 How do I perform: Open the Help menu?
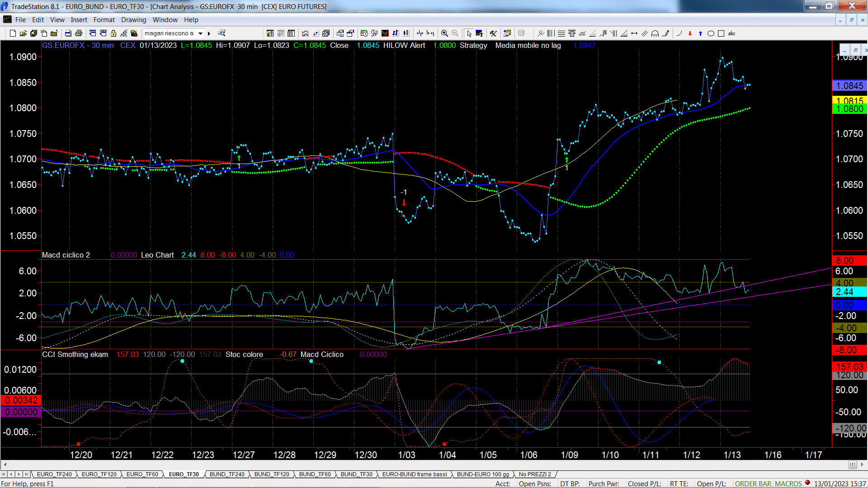[191, 20]
